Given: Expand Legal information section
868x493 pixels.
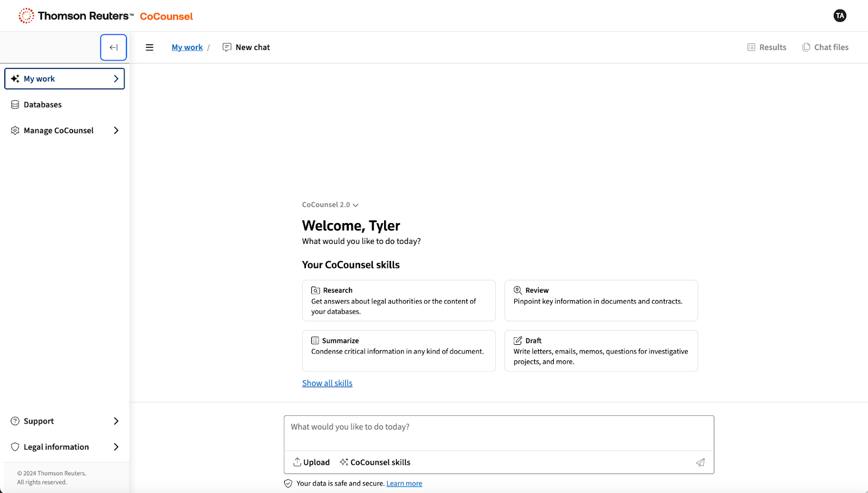Looking at the screenshot, I should tap(65, 447).
